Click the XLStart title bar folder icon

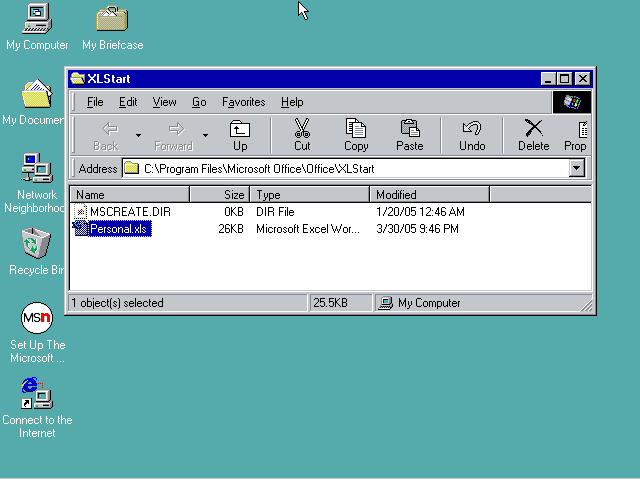pyautogui.click(x=78, y=78)
